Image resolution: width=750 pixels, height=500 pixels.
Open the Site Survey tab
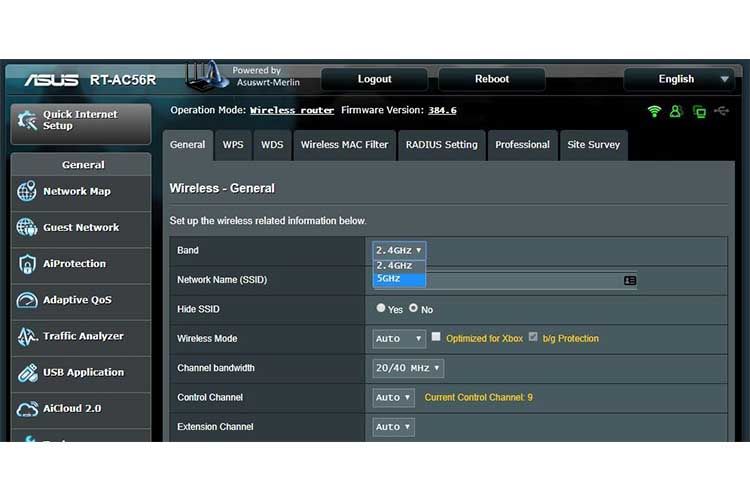594,145
